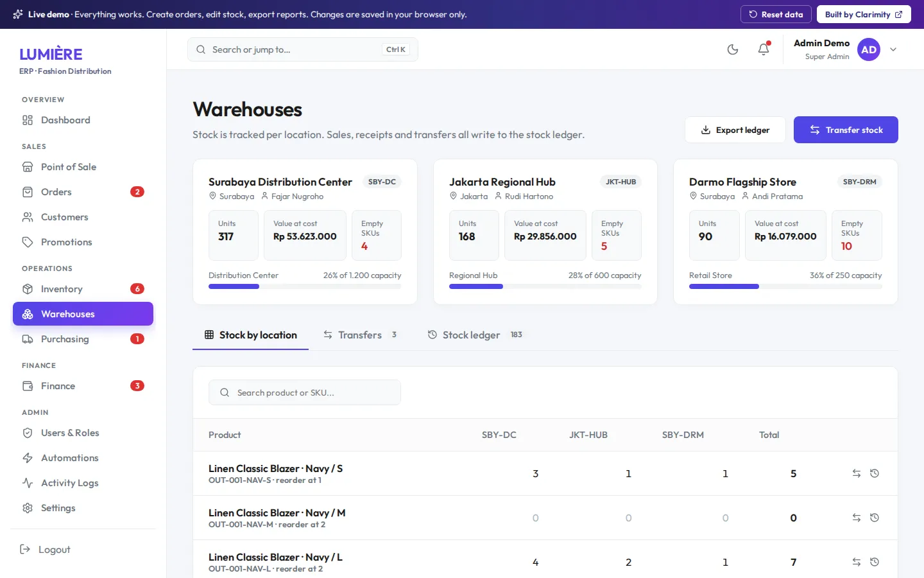
Task: Click transfer icon for Linen Classic Blazer Navy / M
Action: (857, 518)
